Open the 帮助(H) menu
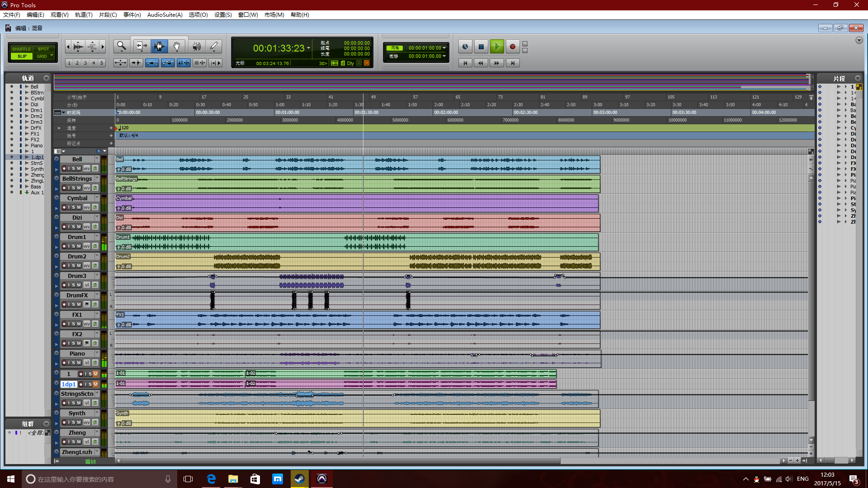This screenshot has height=488, width=868. pyautogui.click(x=300, y=15)
